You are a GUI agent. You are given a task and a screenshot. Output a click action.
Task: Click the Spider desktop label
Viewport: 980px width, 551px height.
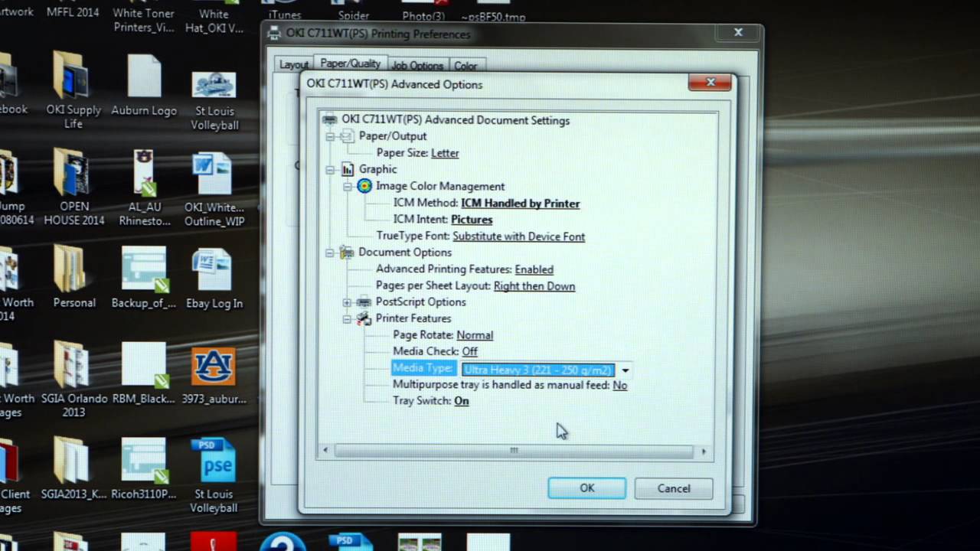(x=353, y=15)
